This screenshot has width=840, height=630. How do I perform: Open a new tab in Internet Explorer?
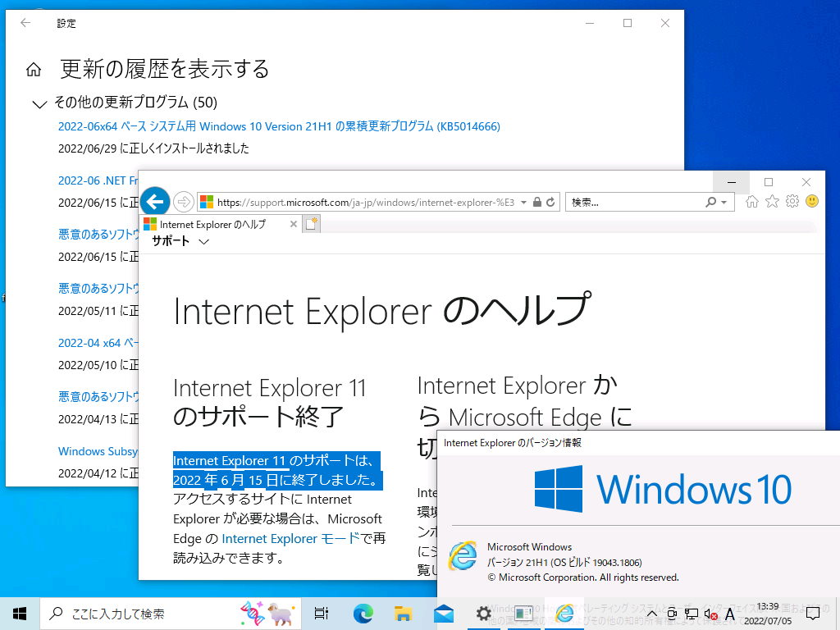[311, 224]
